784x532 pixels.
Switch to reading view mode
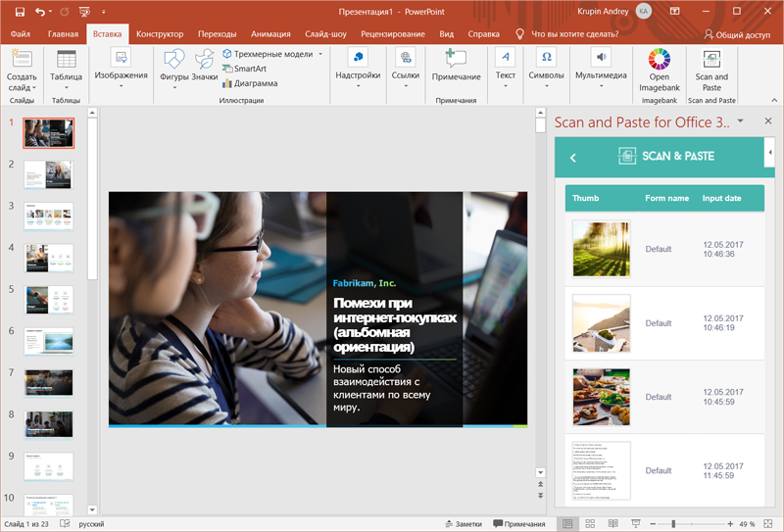pyautogui.click(x=612, y=524)
